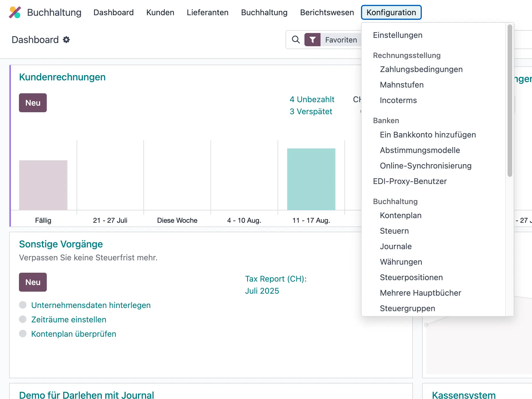Select "Mahnstufen" in the menu
The image size is (532, 399).
(x=402, y=85)
